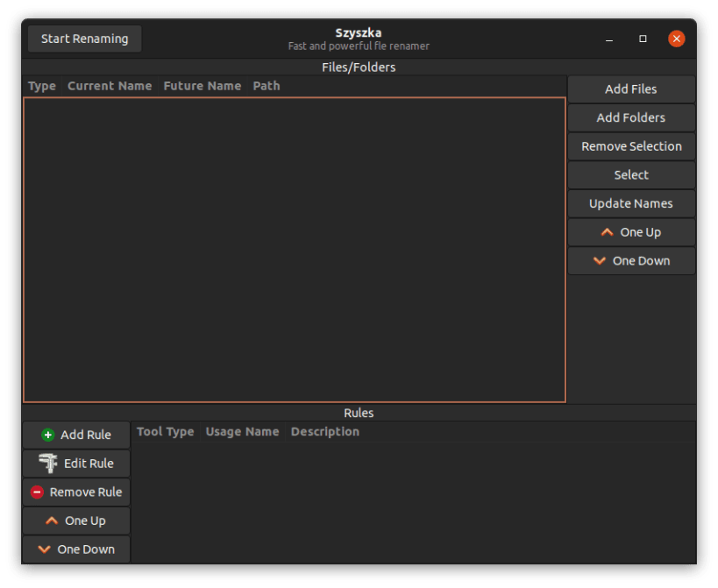This screenshot has width=718, height=588.
Task: Sort files by the Current Name column
Action: pos(109,85)
